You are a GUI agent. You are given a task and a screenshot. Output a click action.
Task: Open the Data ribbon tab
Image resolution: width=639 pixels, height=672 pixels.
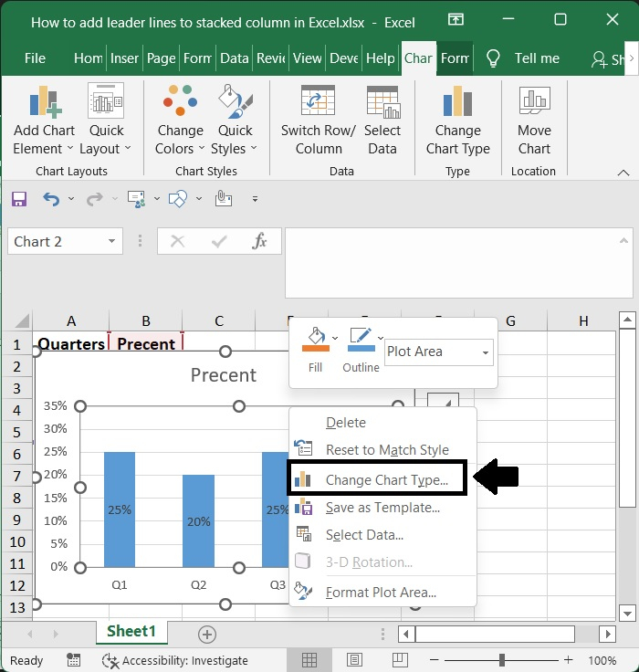234,58
